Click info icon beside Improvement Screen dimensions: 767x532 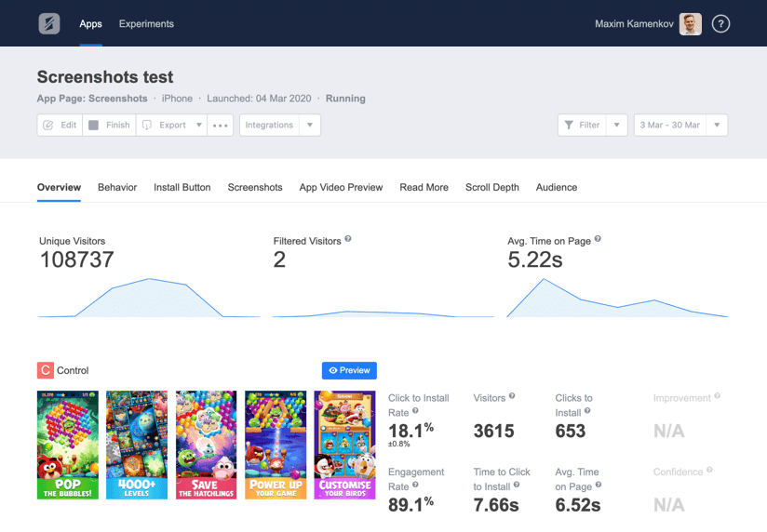pos(717,396)
